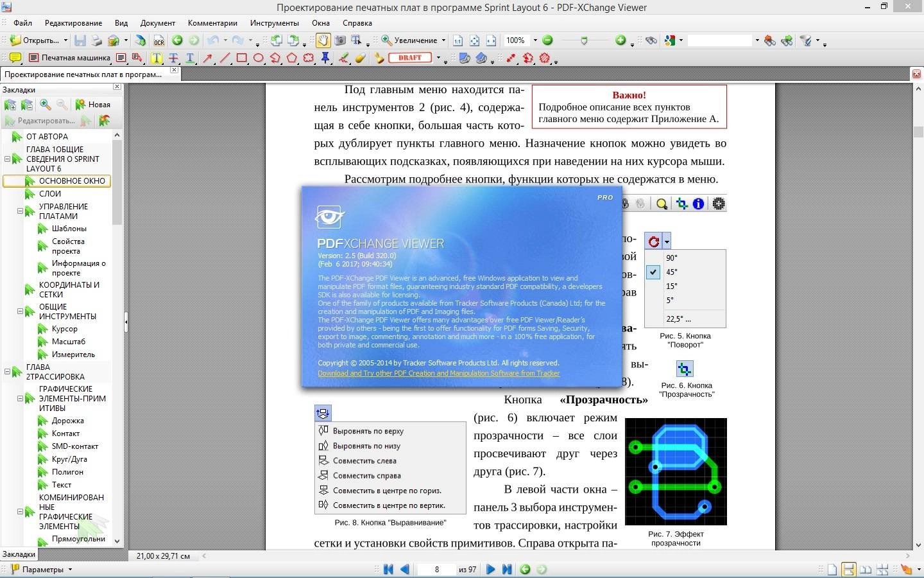This screenshot has height=578, width=924.
Task: Open the Комментарии menu
Action: pyautogui.click(x=212, y=22)
